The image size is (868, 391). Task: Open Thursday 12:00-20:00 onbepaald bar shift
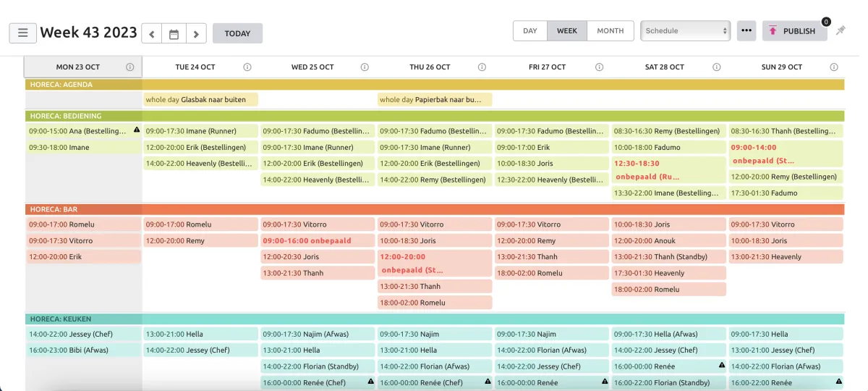point(435,264)
